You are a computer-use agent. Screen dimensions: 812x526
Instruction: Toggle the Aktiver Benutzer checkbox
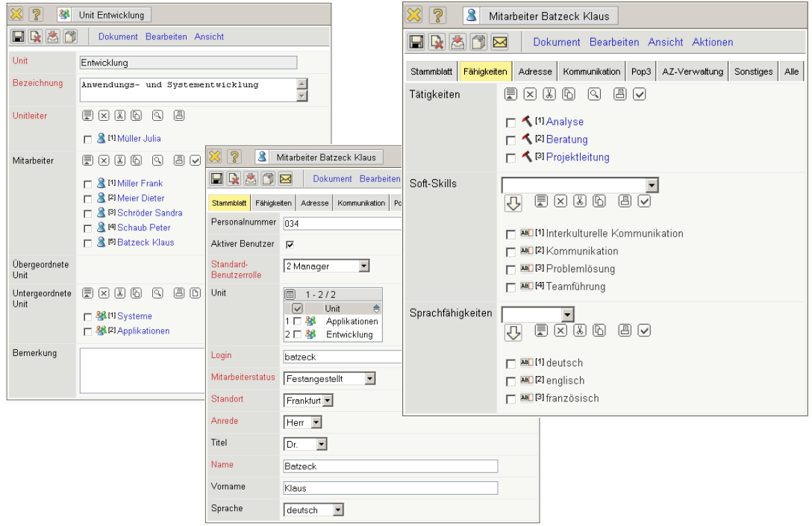tap(290, 245)
